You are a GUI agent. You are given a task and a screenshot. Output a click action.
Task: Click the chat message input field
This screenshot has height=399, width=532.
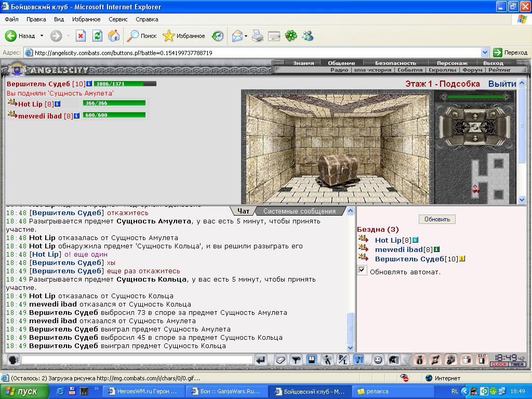coord(137,360)
